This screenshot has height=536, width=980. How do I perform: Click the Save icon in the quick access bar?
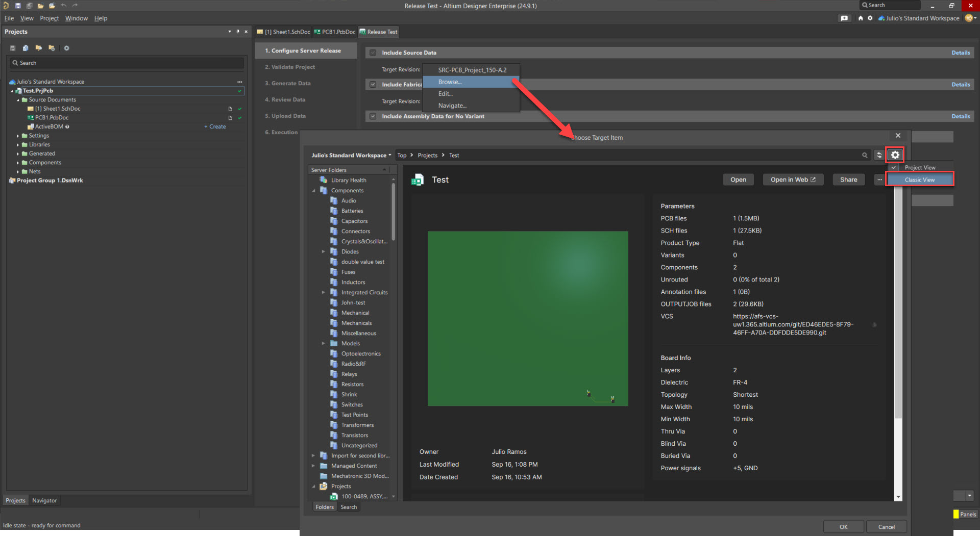(x=18, y=6)
